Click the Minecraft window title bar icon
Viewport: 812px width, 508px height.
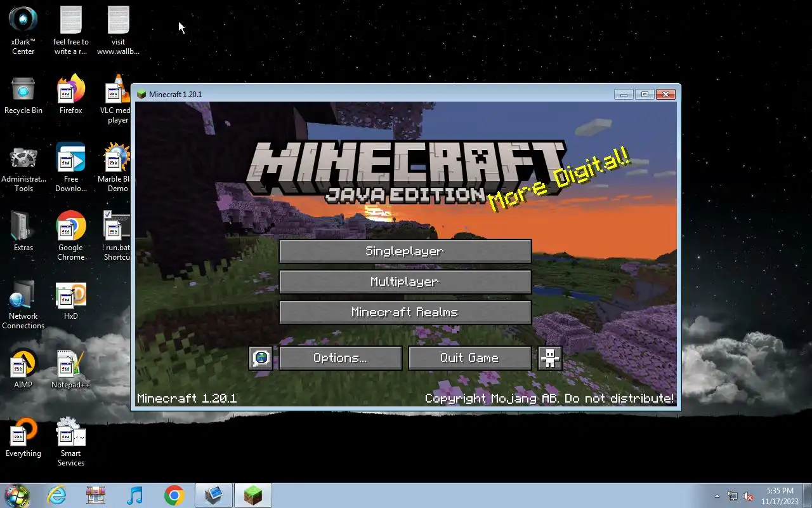point(141,94)
